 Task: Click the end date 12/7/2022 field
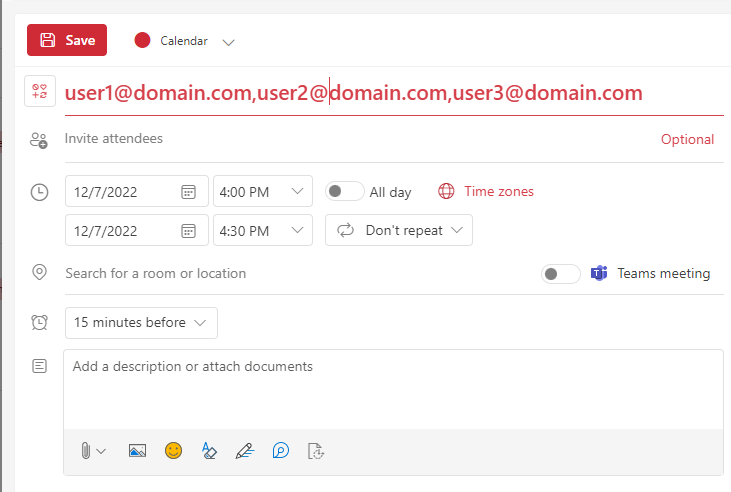pyautogui.click(x=137, y=230)
